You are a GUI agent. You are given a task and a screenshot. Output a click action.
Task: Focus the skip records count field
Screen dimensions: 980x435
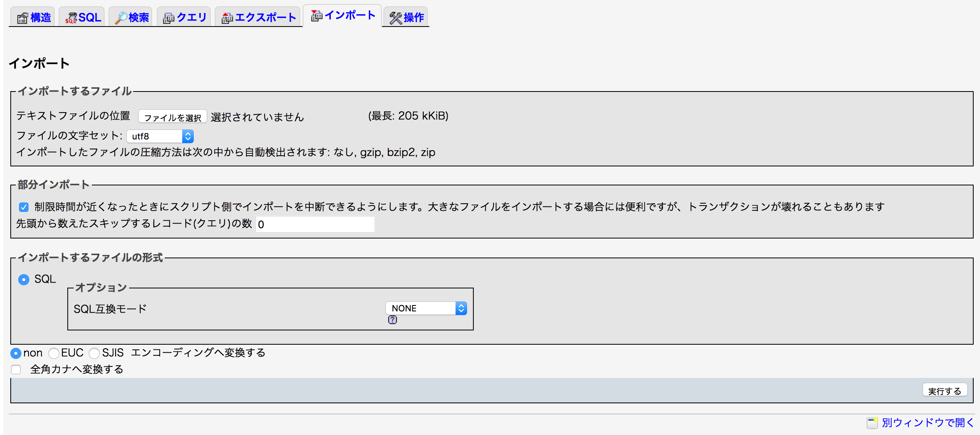[x=315, y=224]
